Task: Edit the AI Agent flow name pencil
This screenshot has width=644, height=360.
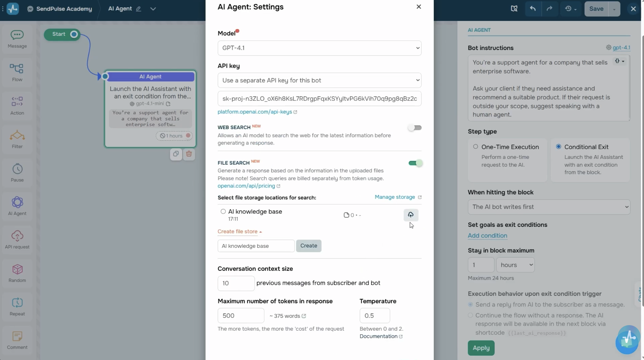Action: (139, 9)
